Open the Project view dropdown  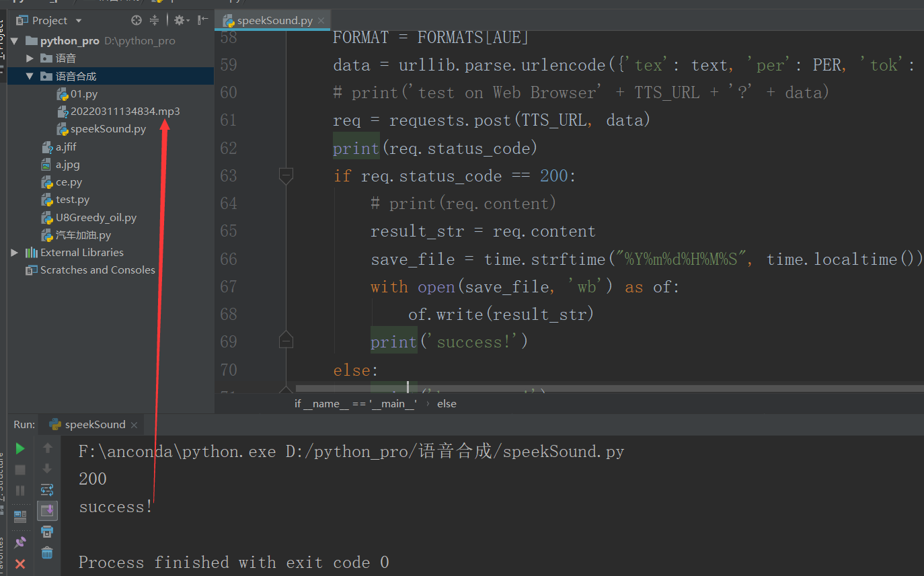[79, 21]
